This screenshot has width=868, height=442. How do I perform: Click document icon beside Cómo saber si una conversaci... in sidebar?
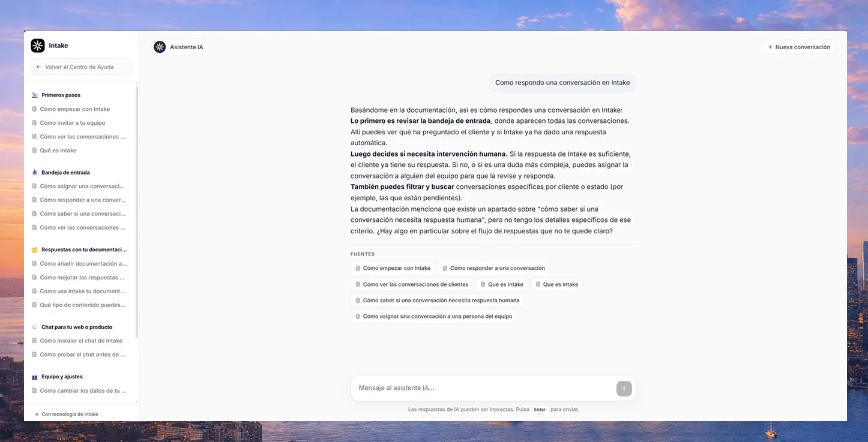pyautogui.click(x=34, y=214)
